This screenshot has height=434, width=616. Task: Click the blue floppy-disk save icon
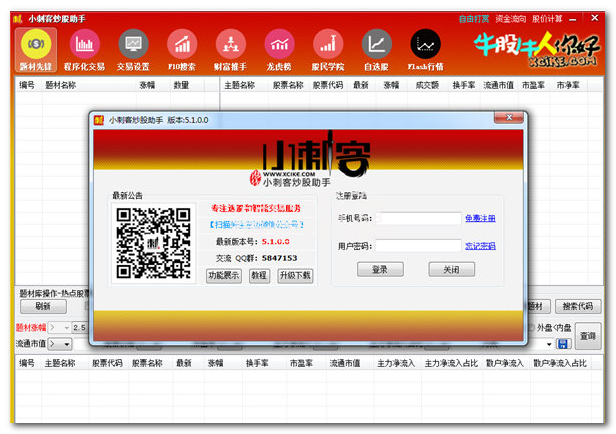563,344
